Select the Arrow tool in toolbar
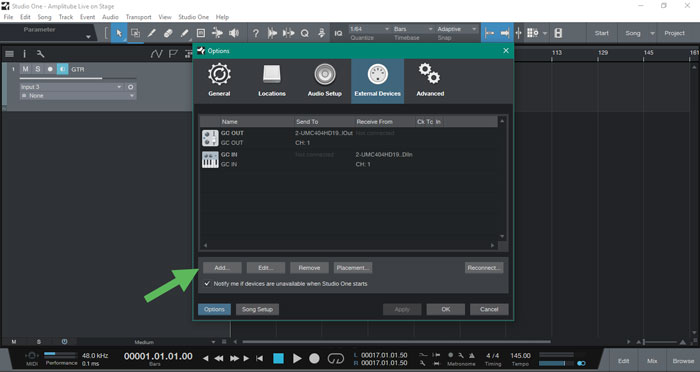The height and width of the screenshot is (372, 700). pos(119,33)
